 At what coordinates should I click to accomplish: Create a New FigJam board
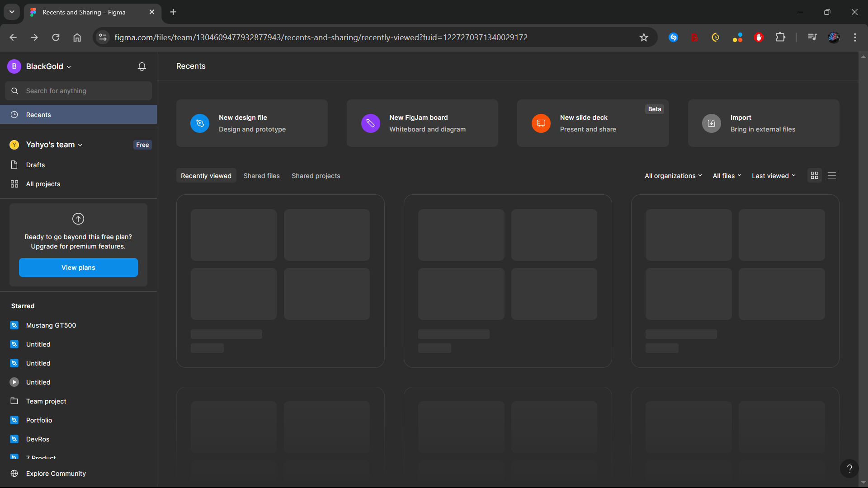pyautogui.click(x=422, y=123)
